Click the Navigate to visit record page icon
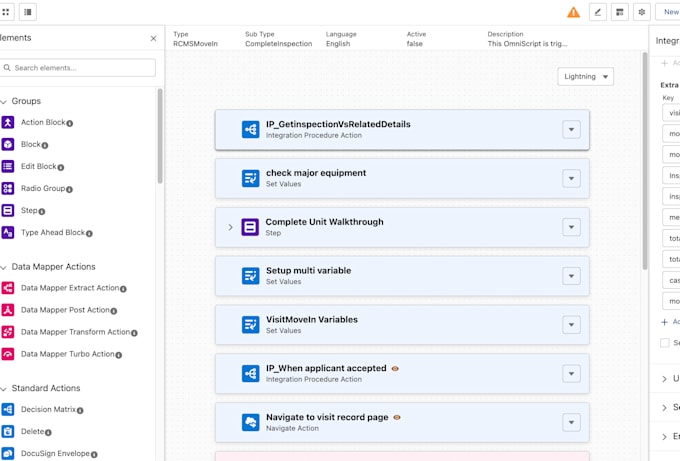Screen dimensions: 680x461 251,422
